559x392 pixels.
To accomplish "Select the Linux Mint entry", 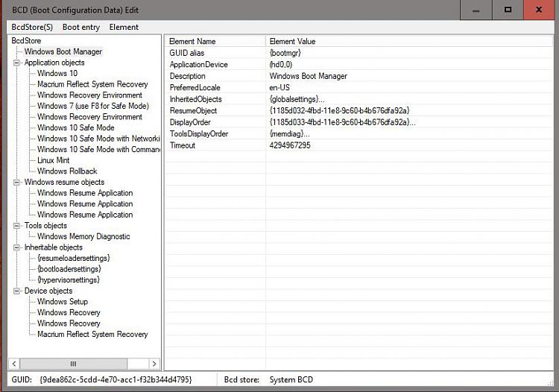I will [x=53, y=160].
